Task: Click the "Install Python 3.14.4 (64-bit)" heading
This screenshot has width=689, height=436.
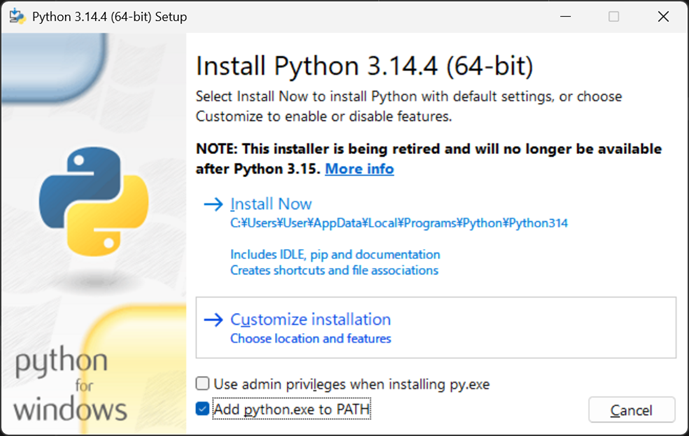Action: 364,67
